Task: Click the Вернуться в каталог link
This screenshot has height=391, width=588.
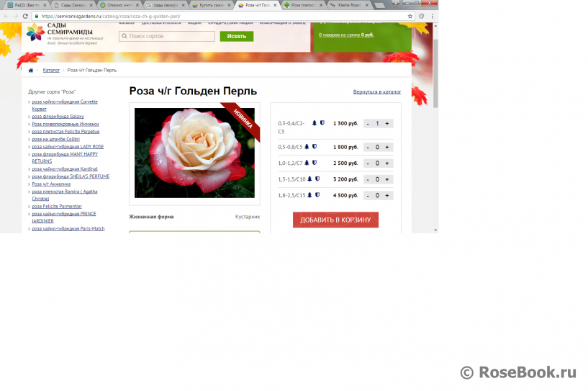Action: [377, 91]
